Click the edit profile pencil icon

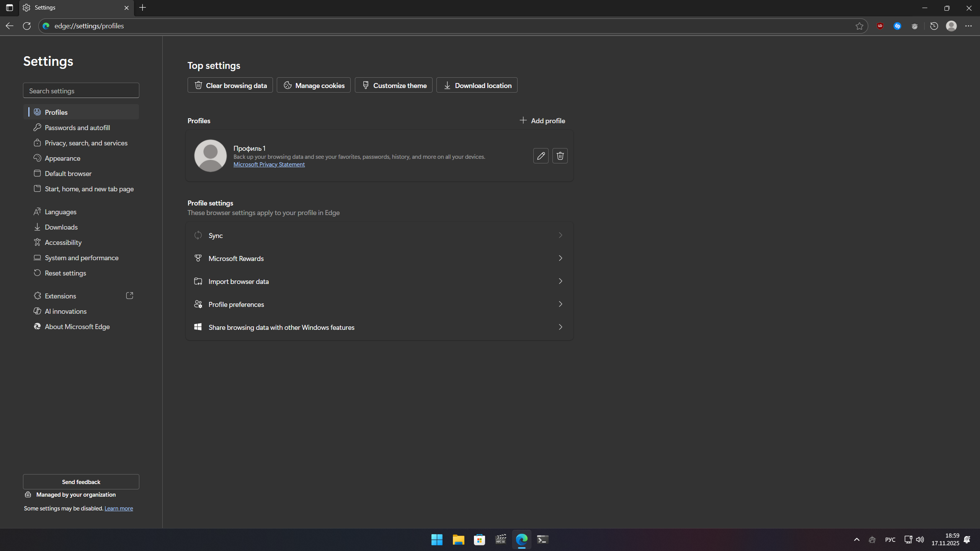click(541, 156)
